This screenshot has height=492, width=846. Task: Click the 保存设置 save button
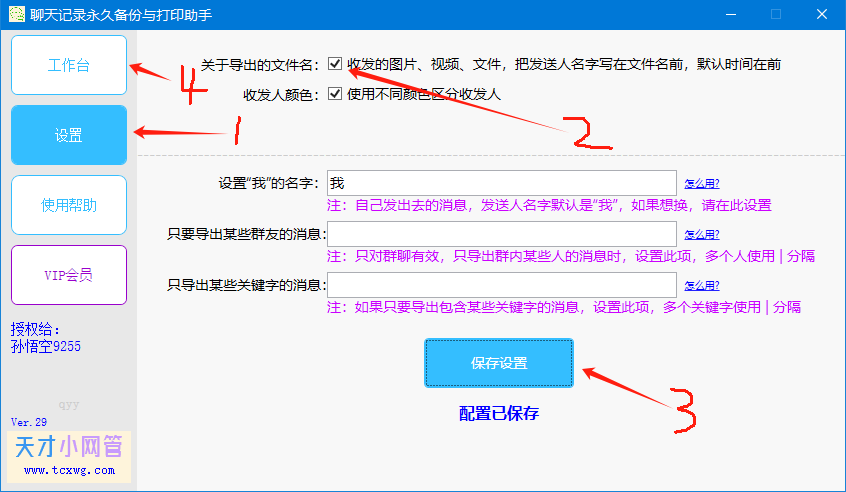pos(499,363)
